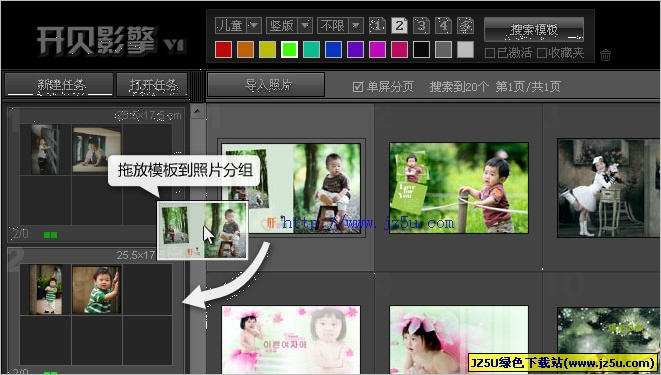661x375 pixels.
Task: Pick the pink-red color swatch
Action: coord(399,50)
